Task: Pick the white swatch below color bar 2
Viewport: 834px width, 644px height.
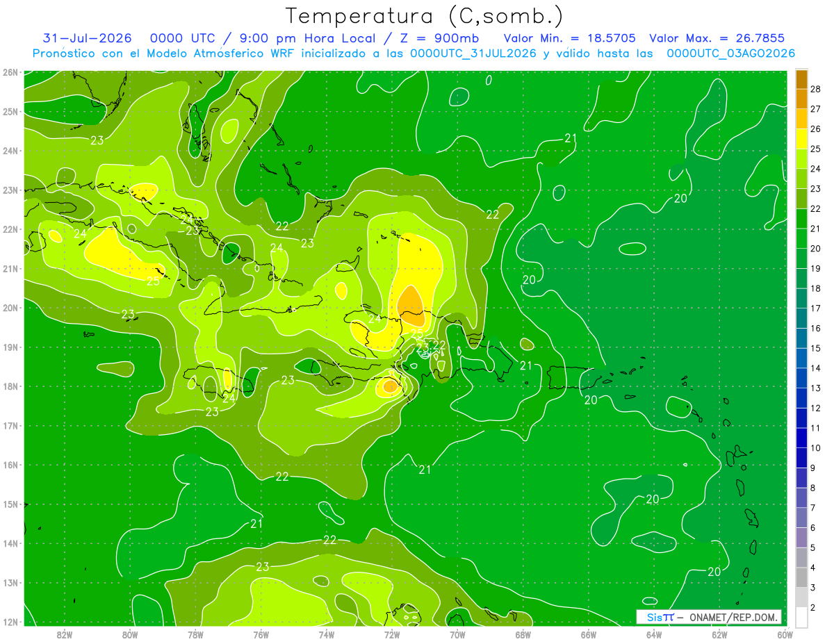Action: pyautogui.click(x=801, y=617)
